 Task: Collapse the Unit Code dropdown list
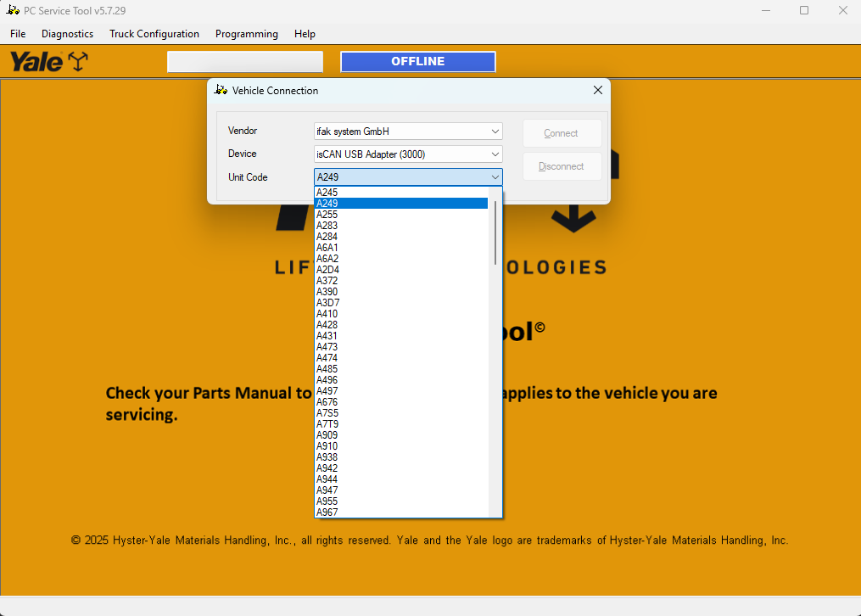tap(495, 176)
